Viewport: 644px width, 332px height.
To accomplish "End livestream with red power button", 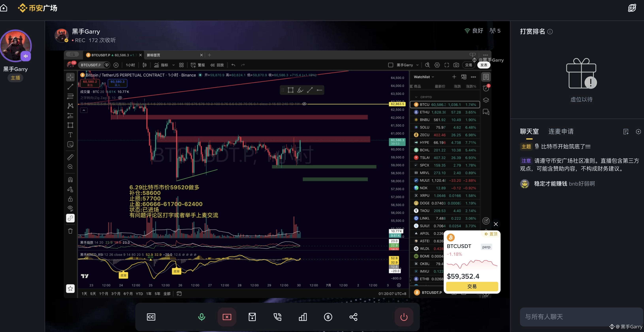I will pyautogui.click(x=404, y=317).
